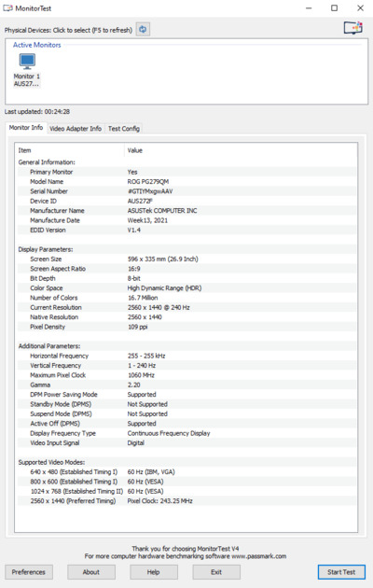Screen dimensions: 373x588
Task: Click the Display Parameters heading
Action: click(46, 249)
